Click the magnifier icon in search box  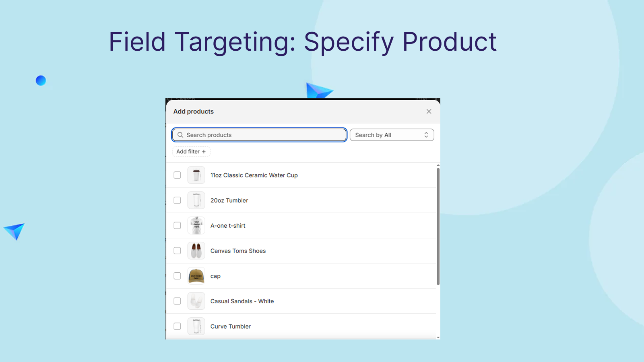point(180,135)
